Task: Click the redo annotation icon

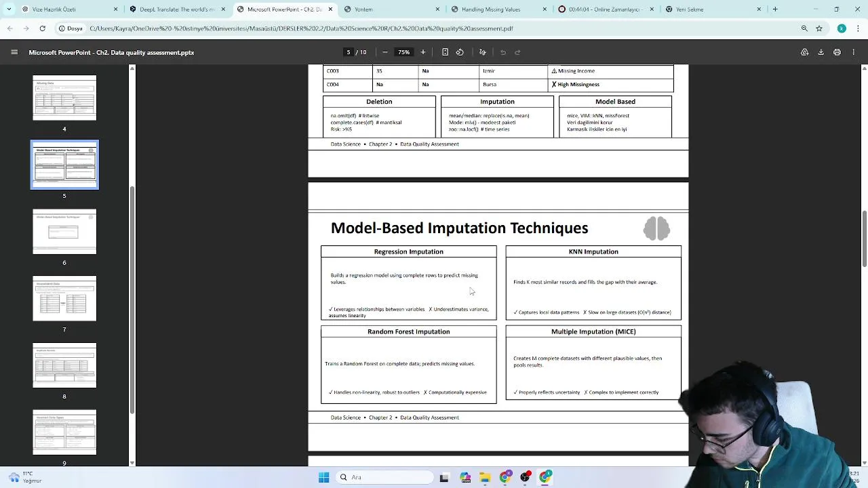Action: coord(517,52)
